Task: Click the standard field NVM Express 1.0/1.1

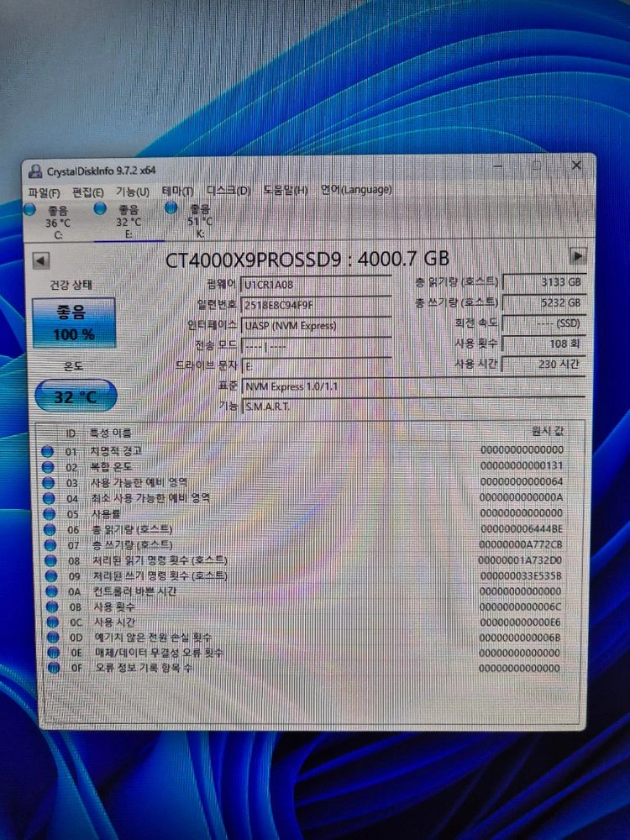Action: coord(413,386)
